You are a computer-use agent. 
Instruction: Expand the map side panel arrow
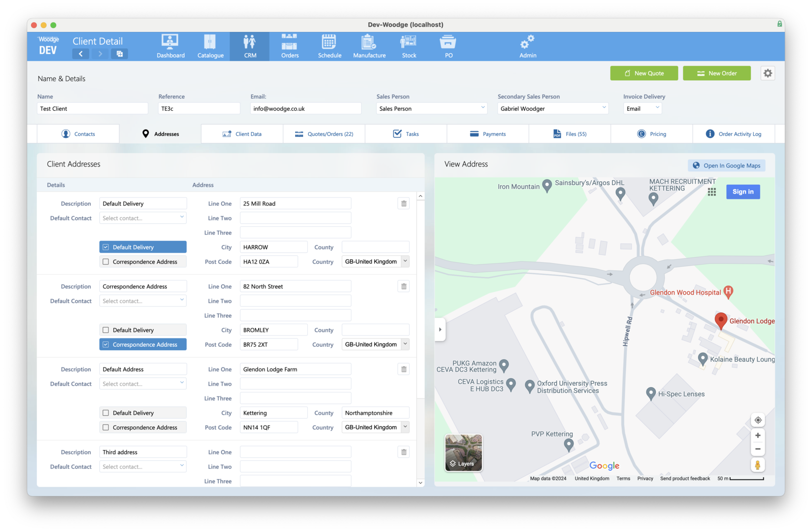(x=440, y=330)
